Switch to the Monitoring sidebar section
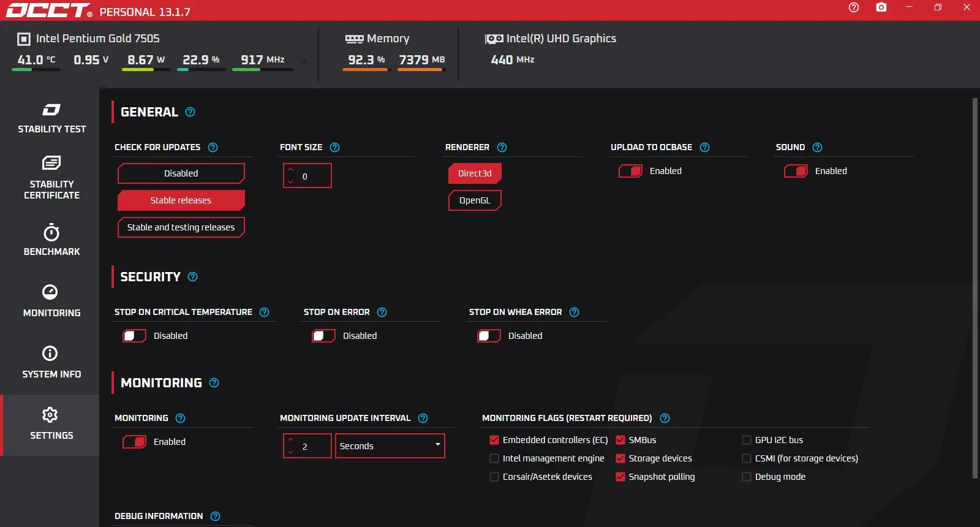The height and width of the screenshot is (527, 980). click(x=51, y=301)
